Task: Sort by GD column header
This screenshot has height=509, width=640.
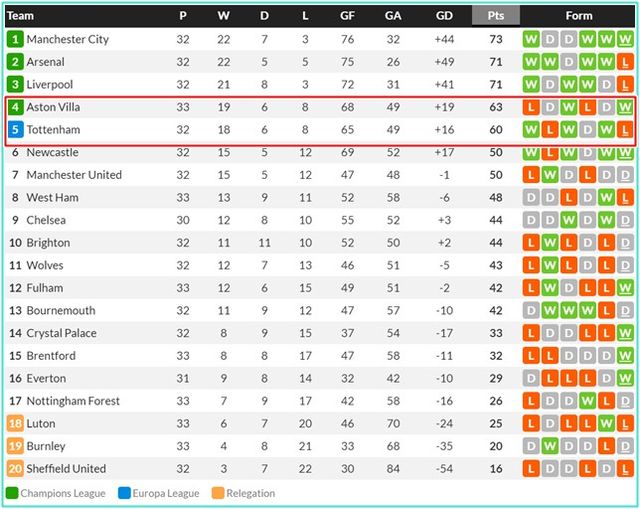Action: coord(445,16)
